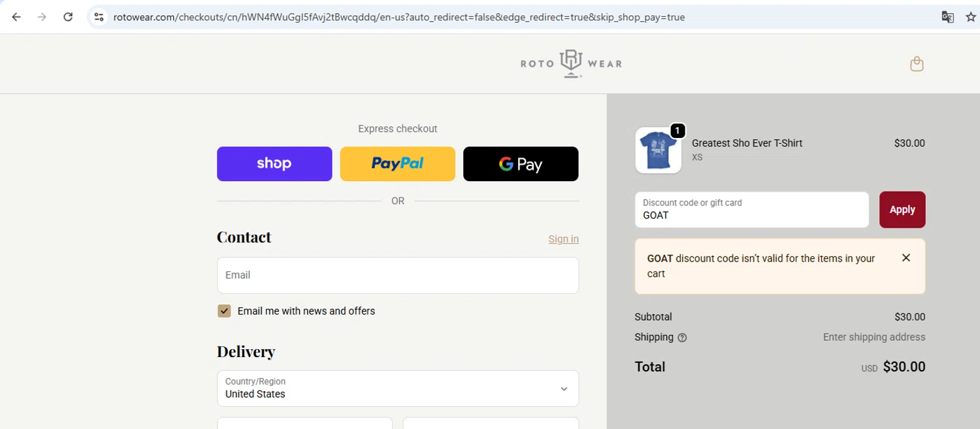Click the Subtotal label

coord(653,317)
